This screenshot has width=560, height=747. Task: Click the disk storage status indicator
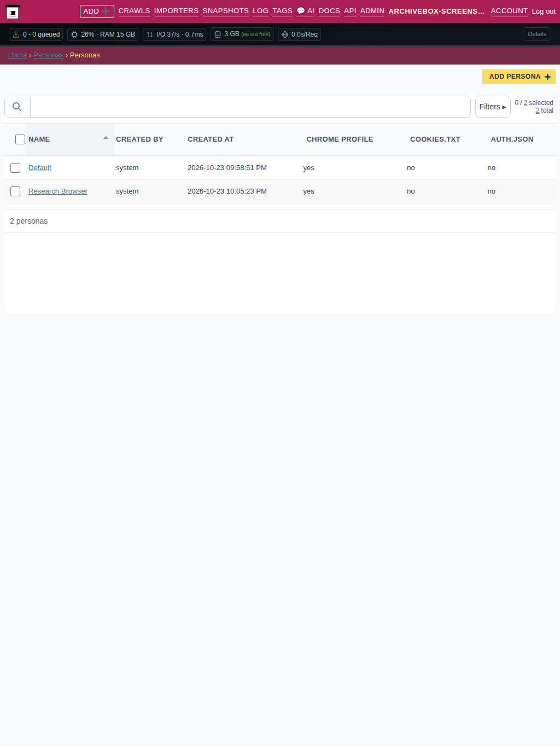[x=242, y=34]
